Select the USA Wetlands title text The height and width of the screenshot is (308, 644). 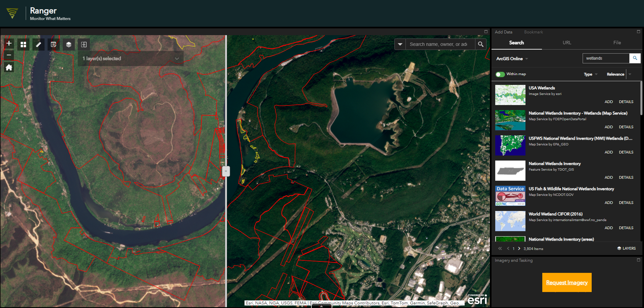point(541,88)
